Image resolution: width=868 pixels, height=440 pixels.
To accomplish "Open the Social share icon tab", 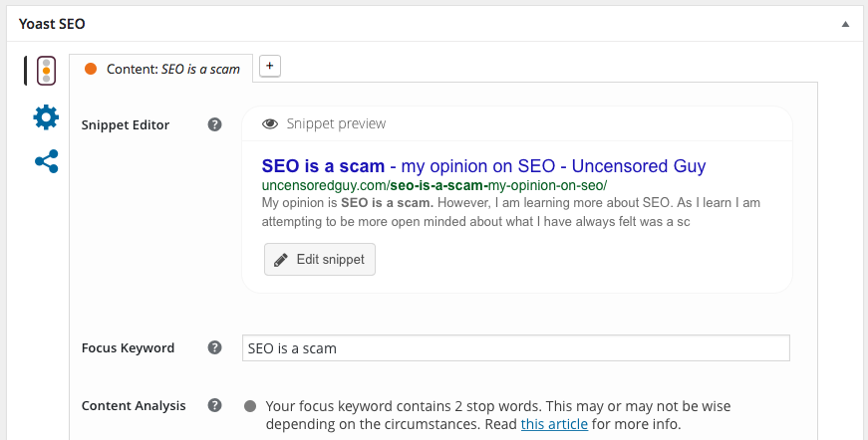I will coord(47,161).
